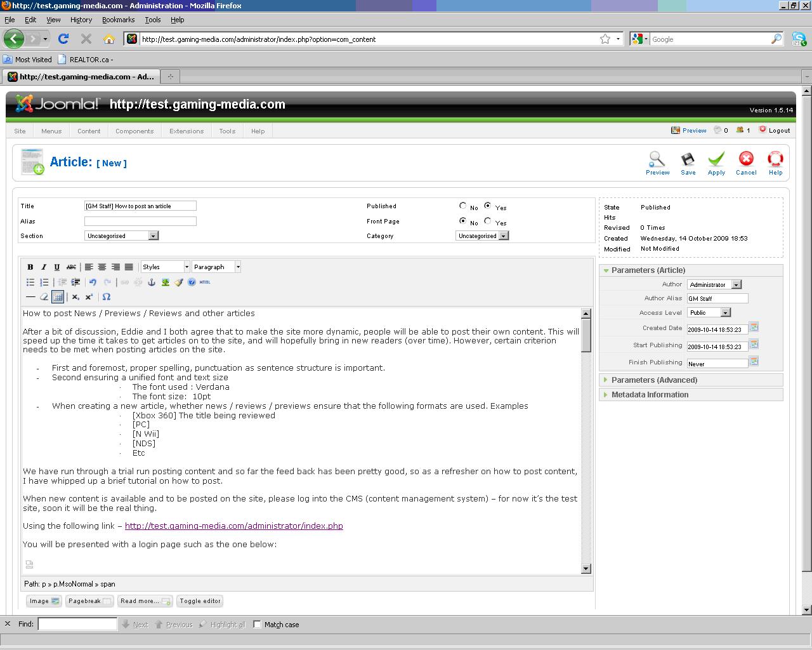Open the calendar for Created Date
Screen dimensions: 812x650
click(754, 327)
